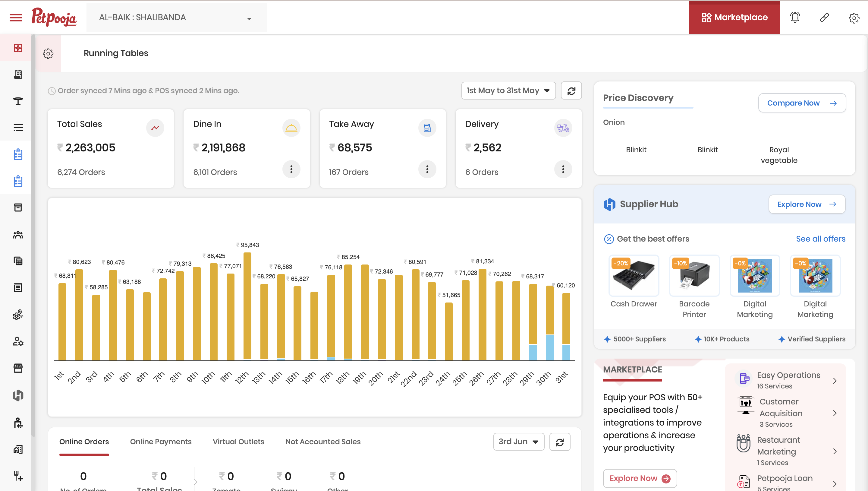Open the document list icon in sidebar
The image size is (868, 491).
[18, 288]
